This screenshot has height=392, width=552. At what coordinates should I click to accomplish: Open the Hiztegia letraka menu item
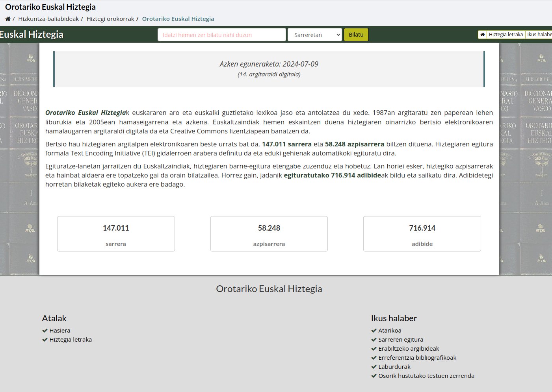pos(506,35)
